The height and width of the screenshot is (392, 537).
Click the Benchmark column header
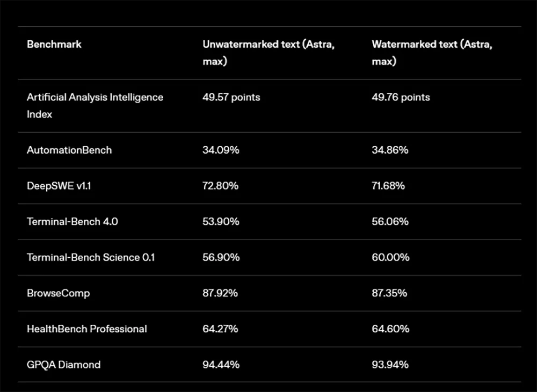click(x=54, y=45)
